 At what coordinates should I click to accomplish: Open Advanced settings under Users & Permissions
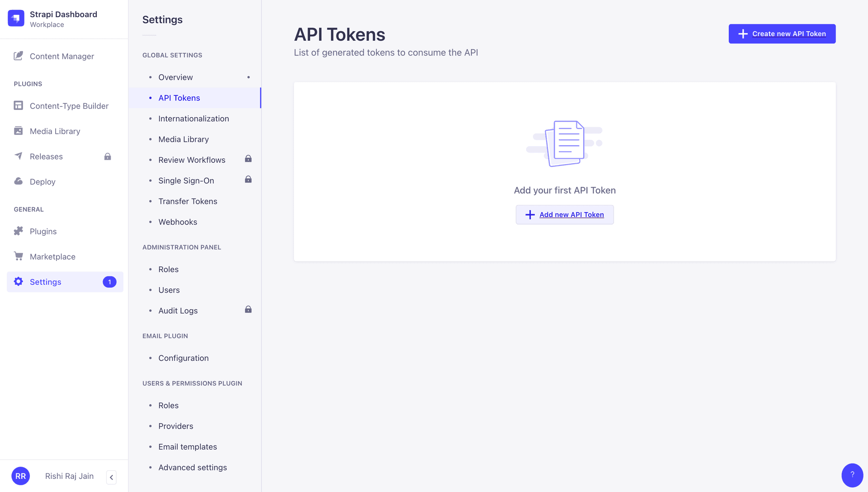pyautogui.click(x=193, y=467)
